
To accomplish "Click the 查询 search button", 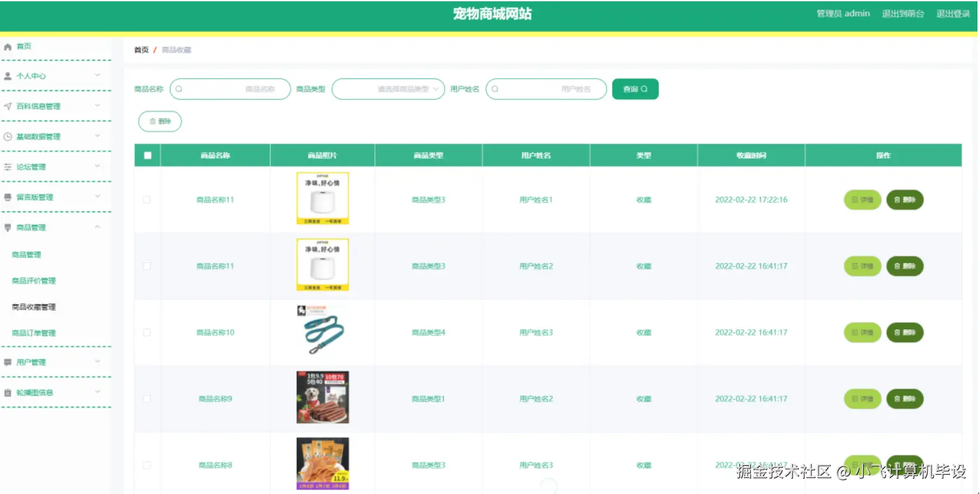I will click(635, 89).
